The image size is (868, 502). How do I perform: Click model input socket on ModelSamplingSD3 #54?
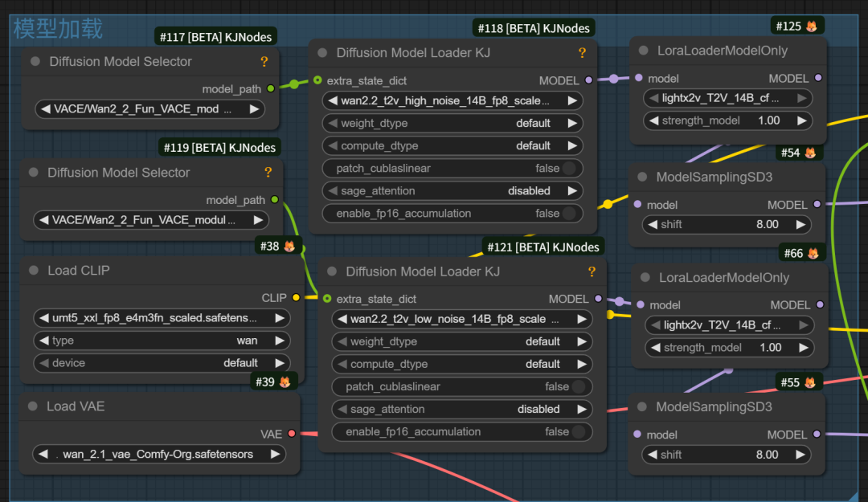point(637,204)
